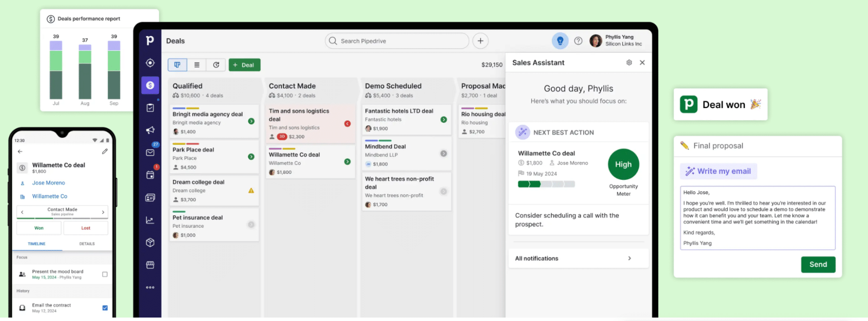Uncheck the Email the contract checkbox
The height and width of the screenshot is (321, 868).
105,308
